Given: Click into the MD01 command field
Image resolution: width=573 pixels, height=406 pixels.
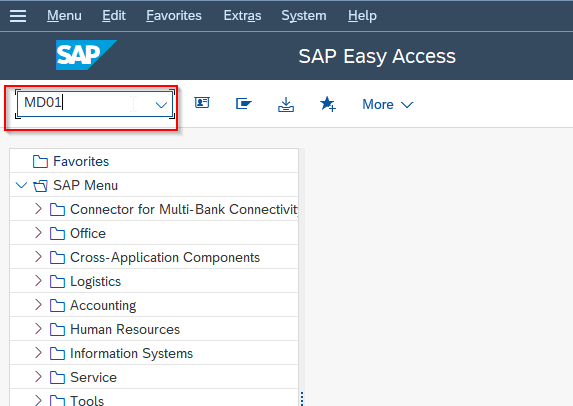Looking at the screenshot, I should click(x=87, y=104).
